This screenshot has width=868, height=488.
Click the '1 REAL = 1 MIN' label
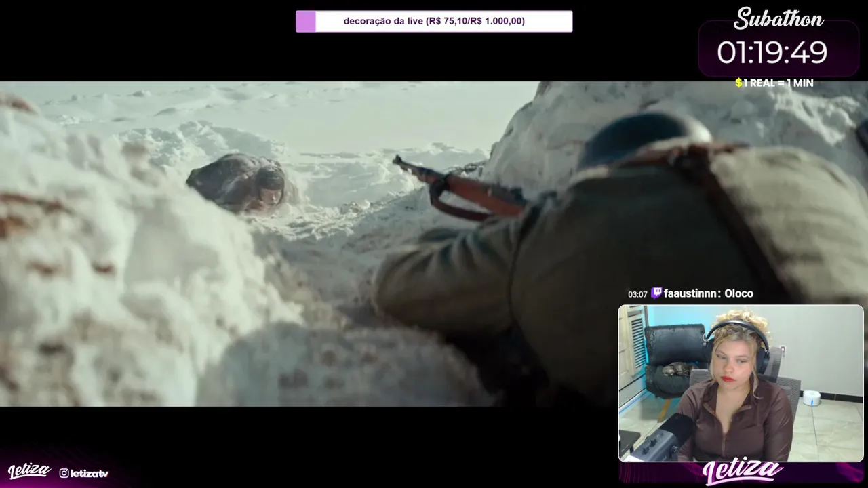tap(778, 83)
